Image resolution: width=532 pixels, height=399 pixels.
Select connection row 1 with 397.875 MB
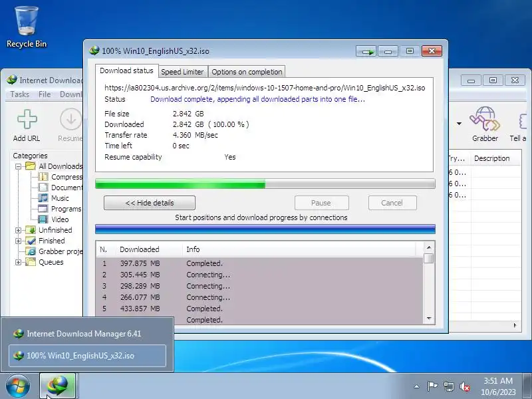(x=259, y=263)
